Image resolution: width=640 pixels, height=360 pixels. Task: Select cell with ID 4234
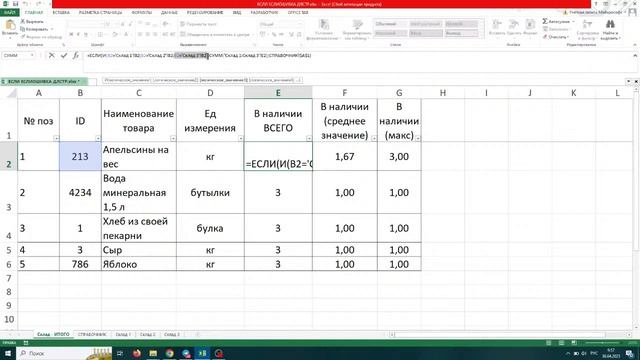80,192
